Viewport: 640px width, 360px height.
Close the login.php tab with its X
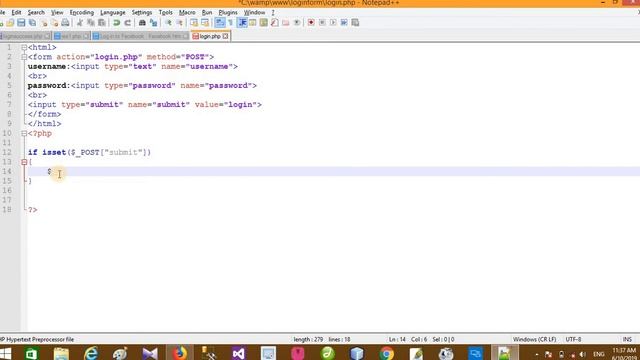coord(225,36)
